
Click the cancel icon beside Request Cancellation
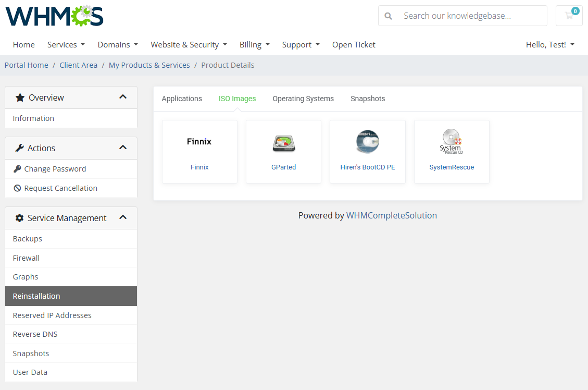click(x=18, y=188)
